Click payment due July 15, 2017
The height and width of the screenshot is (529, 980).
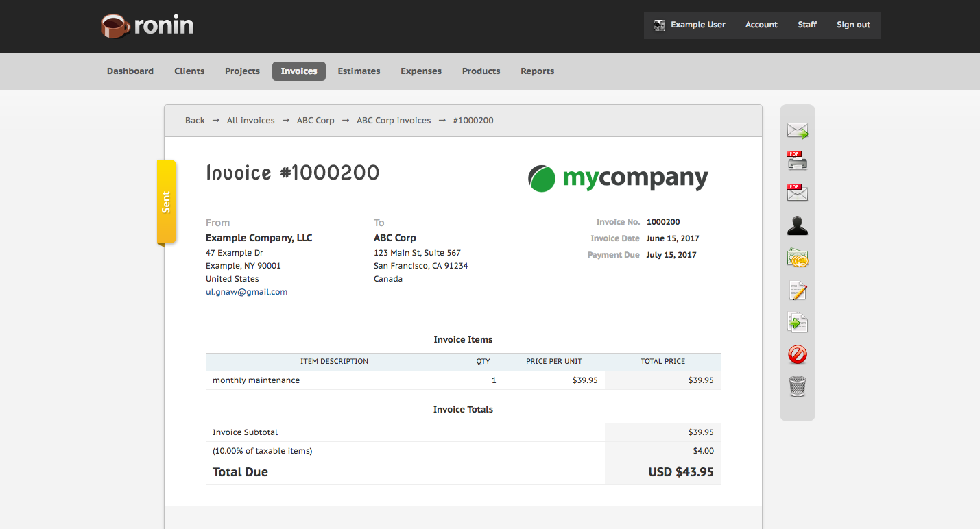[x=671, y=255]
